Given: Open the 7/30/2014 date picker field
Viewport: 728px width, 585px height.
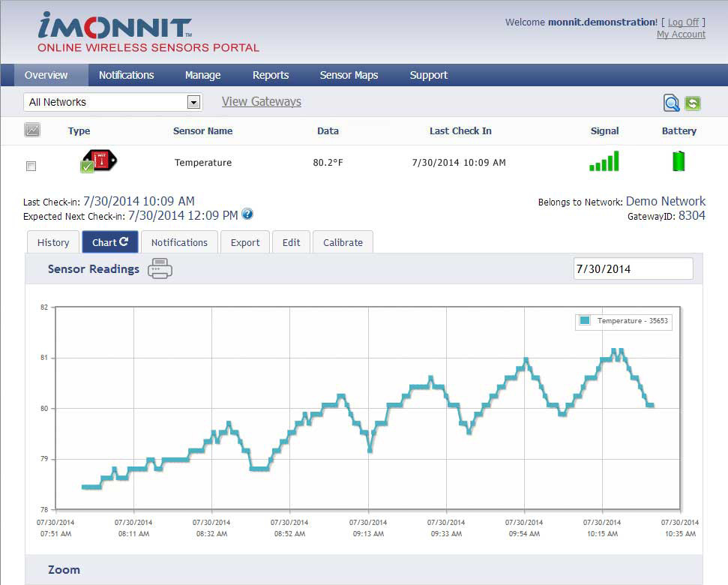Looking at the screenshot, I should click(x=634, y=268).
